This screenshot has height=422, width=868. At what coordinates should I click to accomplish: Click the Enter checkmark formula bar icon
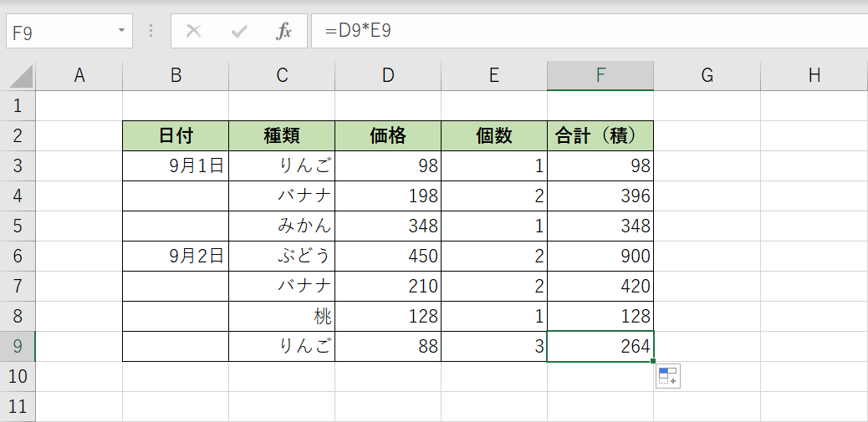pyautogui.click(x=239, y=32)
